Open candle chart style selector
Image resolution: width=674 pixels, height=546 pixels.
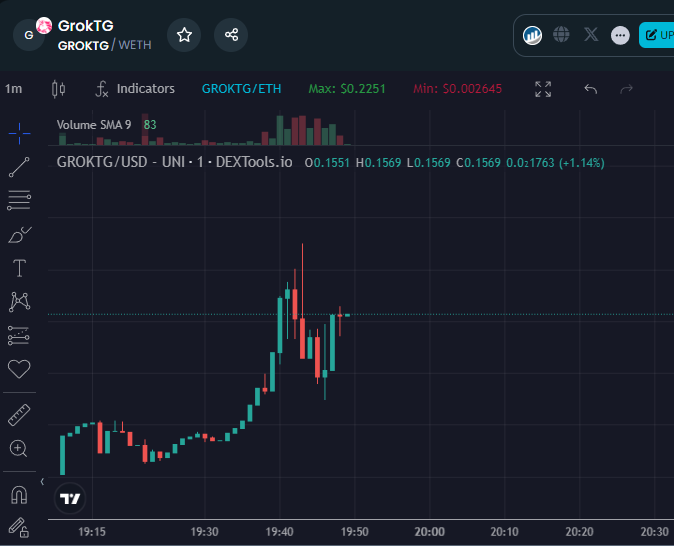[58, 89]
